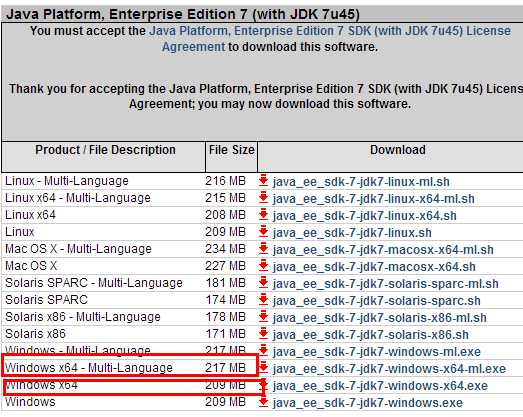Click download arrow icon for solaris-x86-ml.sh
The height and width of the screenshot is (417, 523).
pyautogui.click(x=264, y=316)
